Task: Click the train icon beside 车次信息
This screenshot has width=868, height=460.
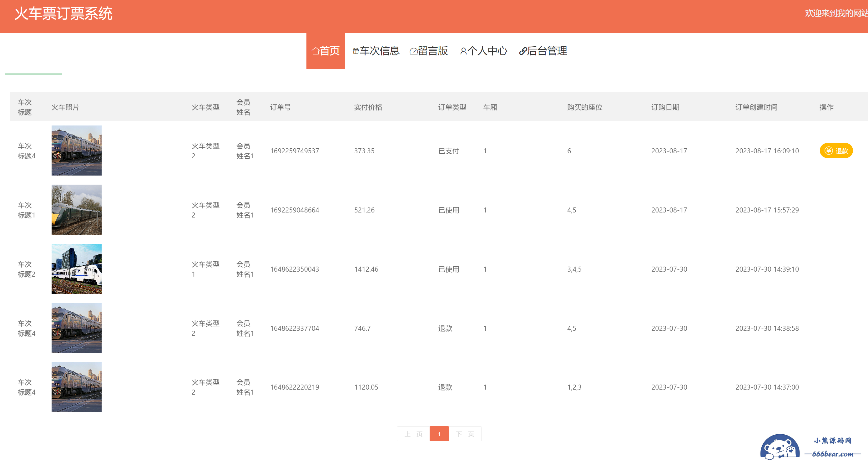Action: click(356, 51)
